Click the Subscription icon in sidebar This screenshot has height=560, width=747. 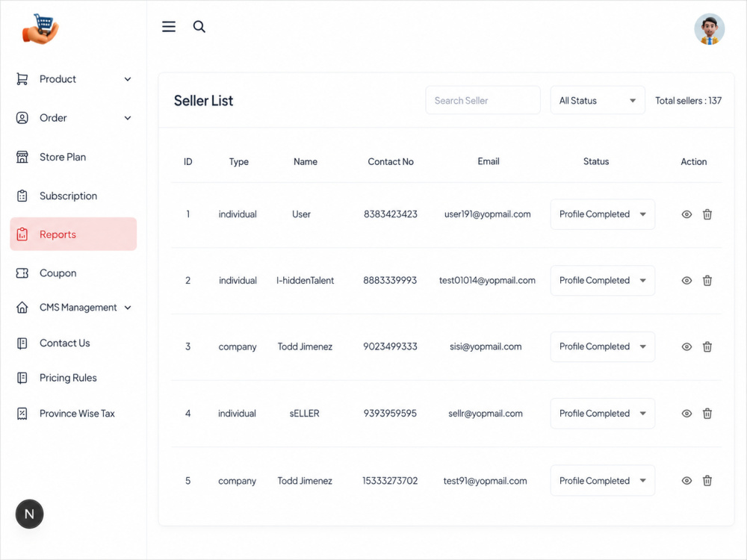point(22,196)
